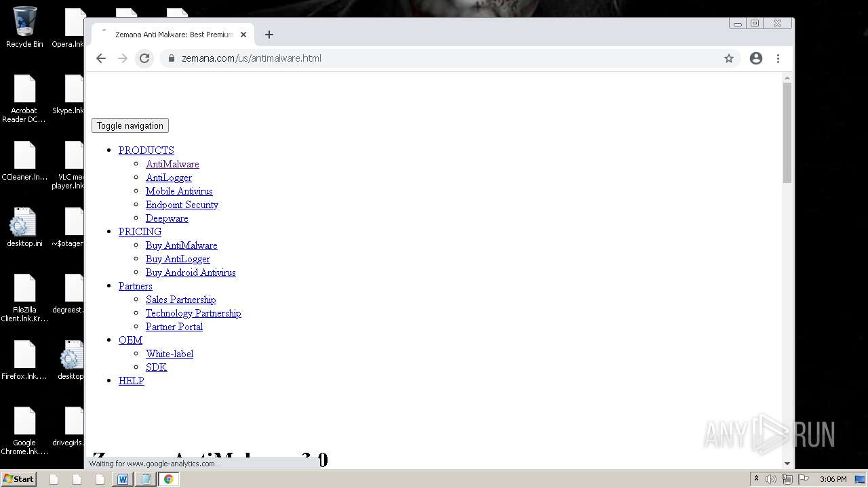
Task: Click the page vertical scrollbar thumb
Action: pyautogui.click(x=787, y=132)
